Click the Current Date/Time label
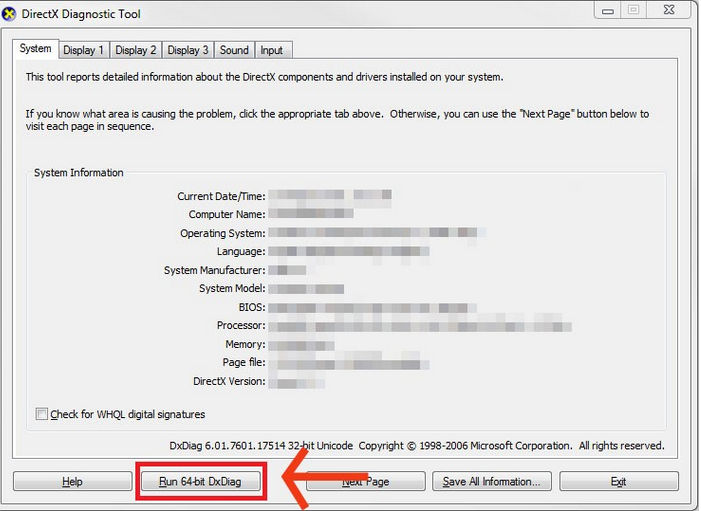The image size is (701, 511). click(x=221, y=196)
